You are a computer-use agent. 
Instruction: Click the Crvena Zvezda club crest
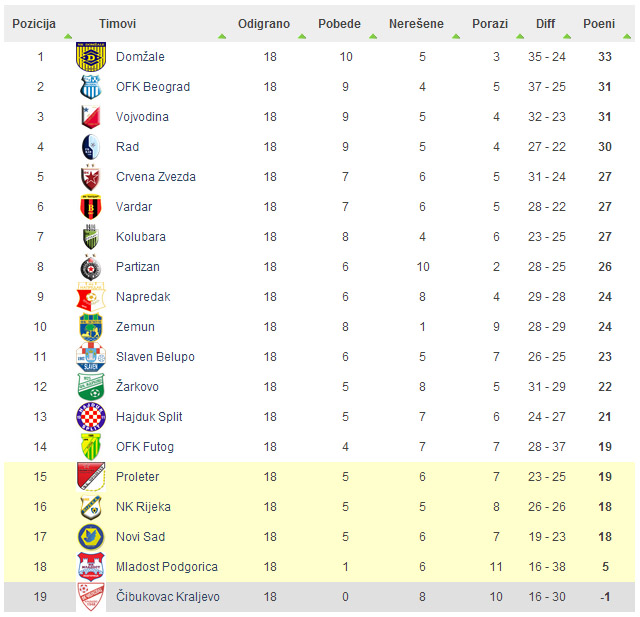[91, 177]
